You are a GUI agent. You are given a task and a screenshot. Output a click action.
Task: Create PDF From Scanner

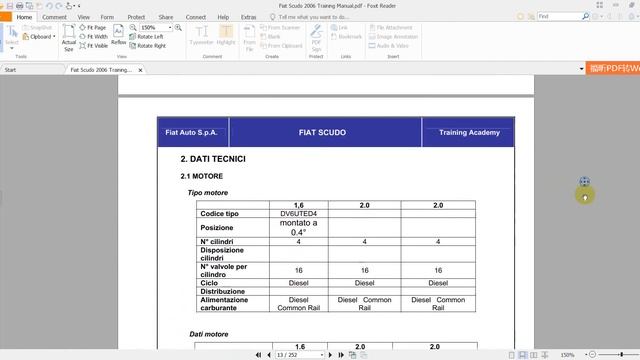[x=280, y=27]
